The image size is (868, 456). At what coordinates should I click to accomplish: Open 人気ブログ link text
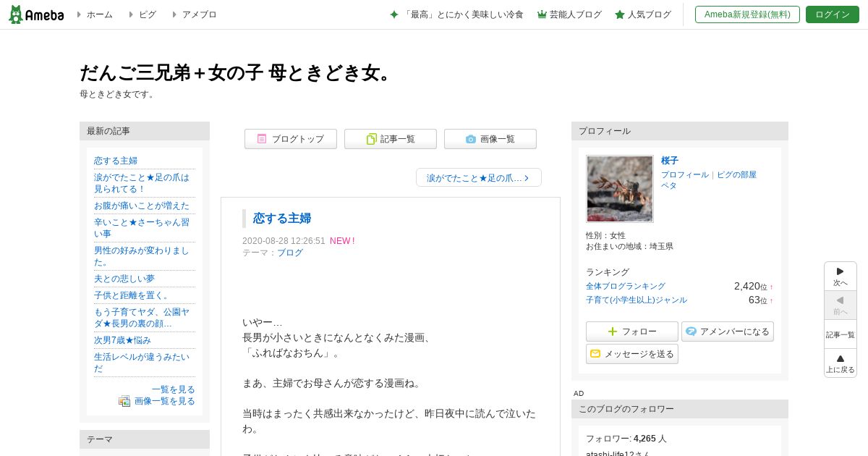coord(650,14)
